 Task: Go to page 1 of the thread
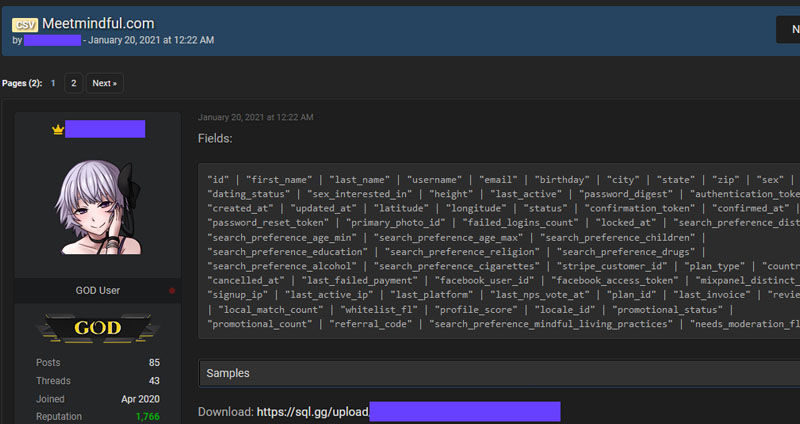click(x=53, y=83)
